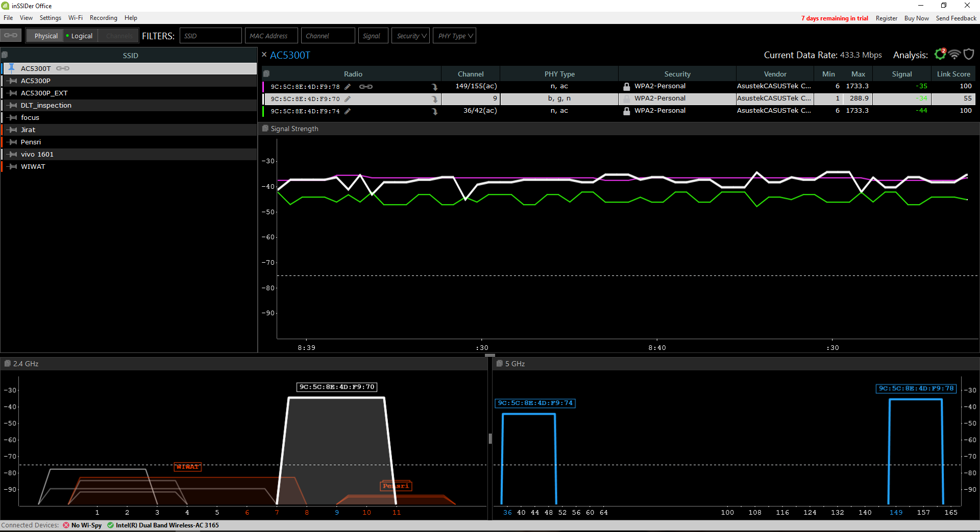Click the horizontal splitter handle between panels
Image resolution: width=980 pixels, height=532 pixels.
click(490, 355)
